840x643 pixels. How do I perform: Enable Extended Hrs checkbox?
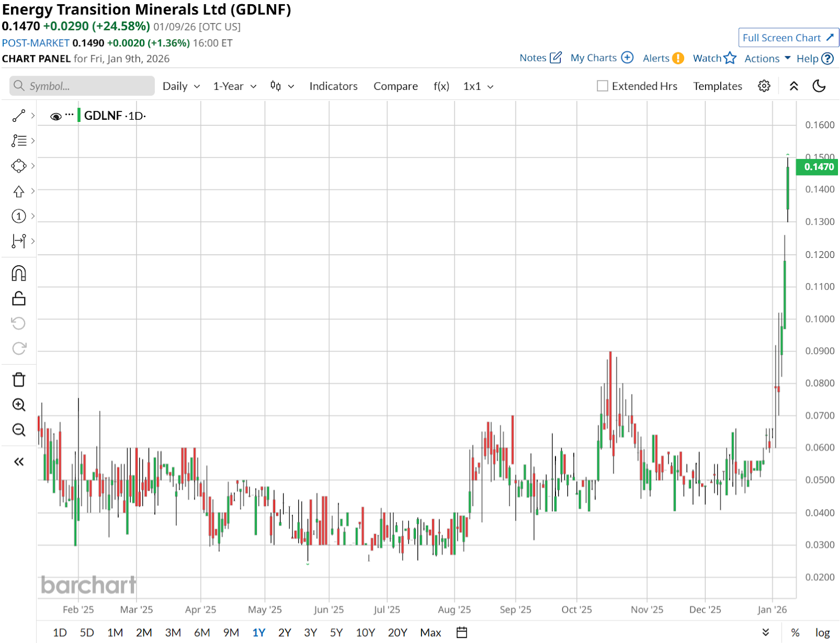pos(603,86)
